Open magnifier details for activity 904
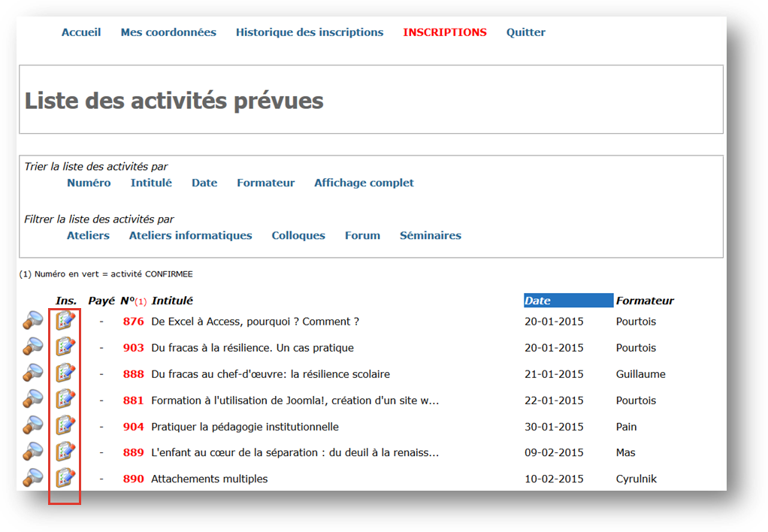Viewport: 768px width, 532px height. pyautogui.click(x=33, y=426)
